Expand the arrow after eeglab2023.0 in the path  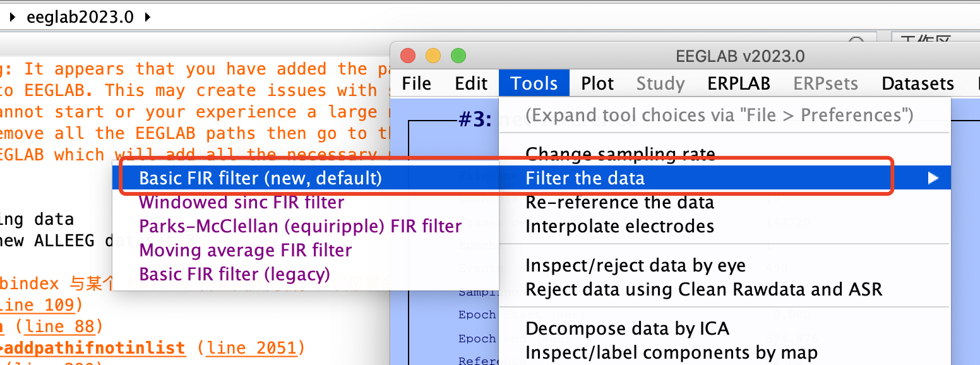(148, 17)
